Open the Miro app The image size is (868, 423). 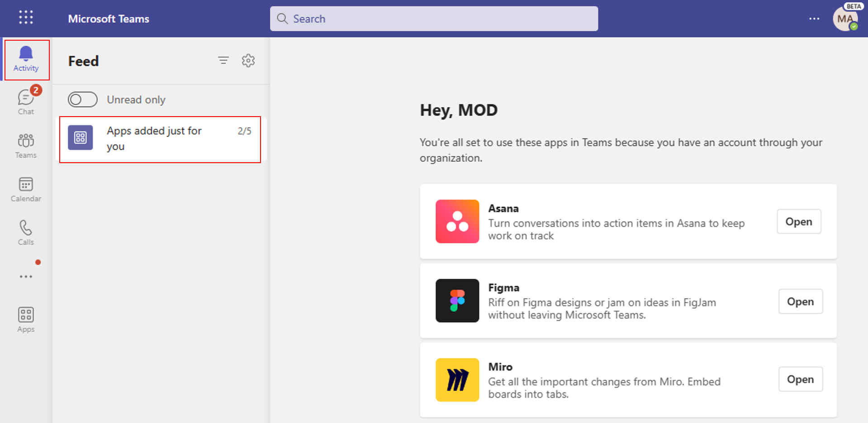click(x=800, y=379)
